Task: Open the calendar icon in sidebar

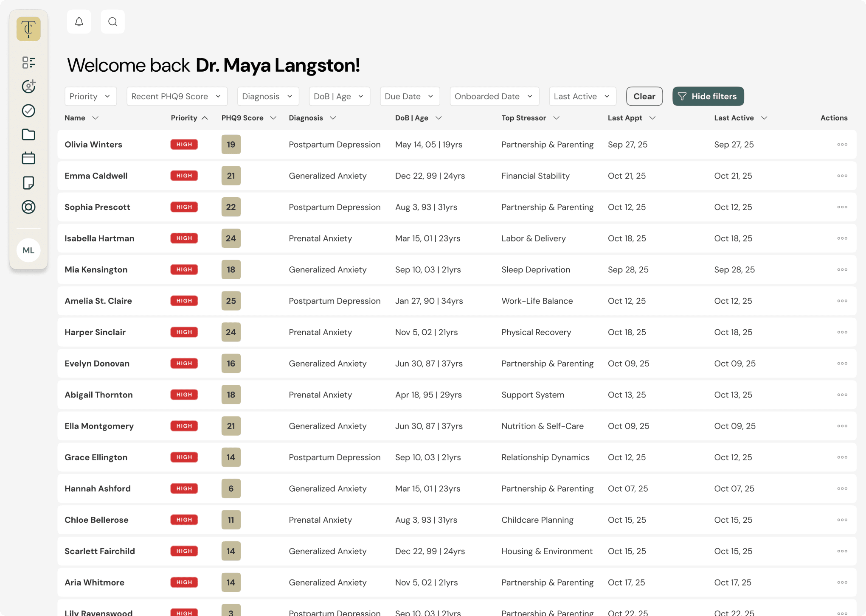Action: click(28, 158)
